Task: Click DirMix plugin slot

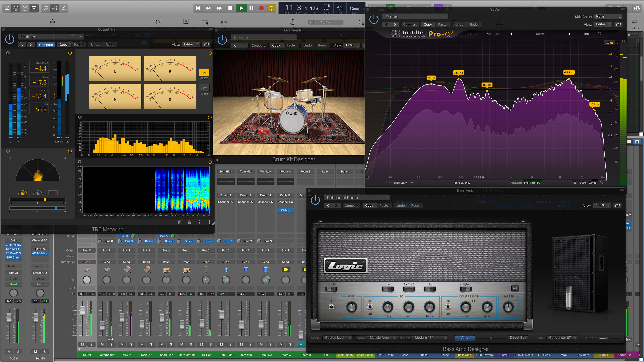Action: 285,210
